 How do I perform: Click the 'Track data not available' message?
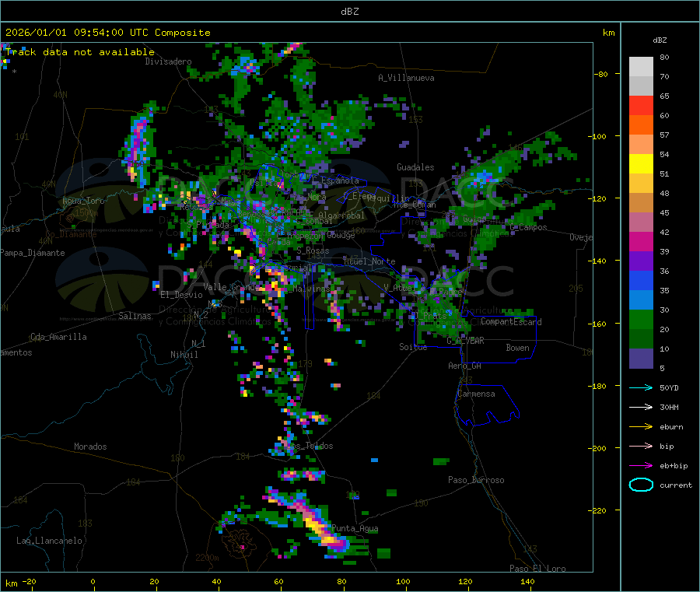click(x=80, y=52)
